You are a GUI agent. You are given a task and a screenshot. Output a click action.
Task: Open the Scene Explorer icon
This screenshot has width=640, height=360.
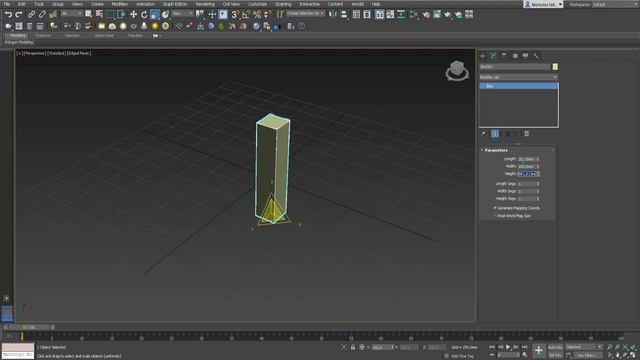click(x=356, y=14)
